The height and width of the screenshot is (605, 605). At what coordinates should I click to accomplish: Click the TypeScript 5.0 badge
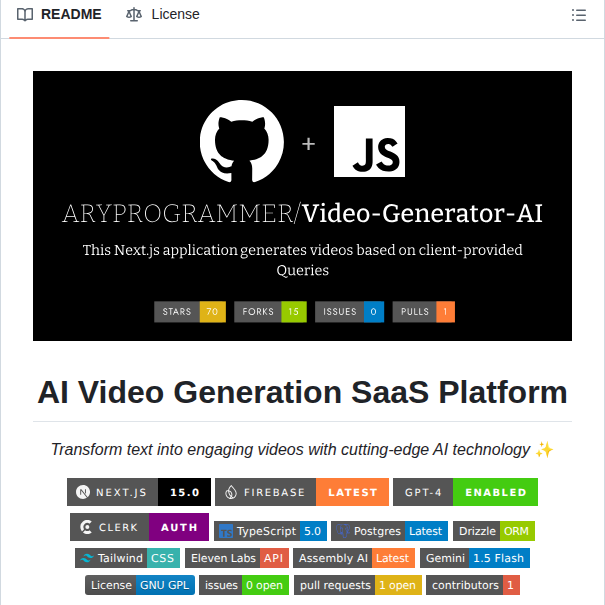click(x=270, y=531)
